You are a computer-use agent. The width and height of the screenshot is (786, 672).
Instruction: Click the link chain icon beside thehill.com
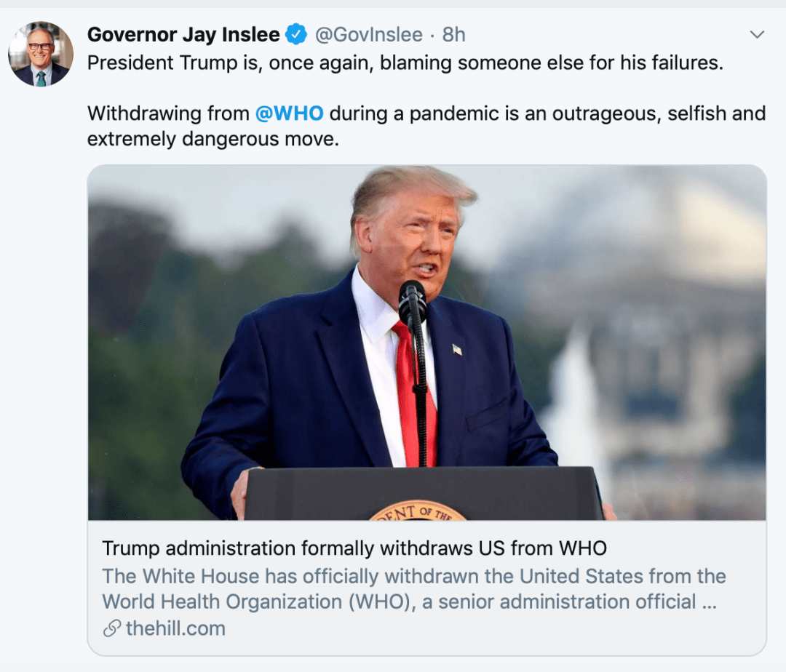click(x=112, y=628)
